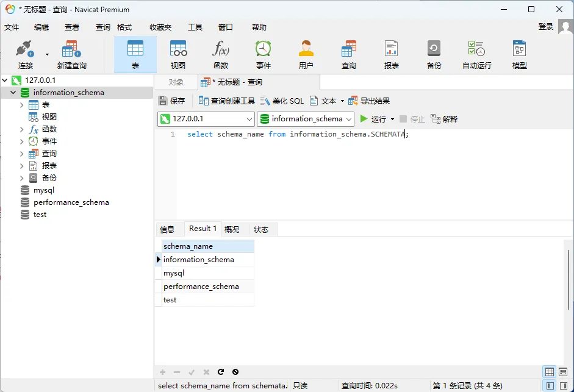Viewport: 574px width, 392px height.
Task: Open the 127.0.0.1 connection dropdown
Action: click(x=249, y=119)
